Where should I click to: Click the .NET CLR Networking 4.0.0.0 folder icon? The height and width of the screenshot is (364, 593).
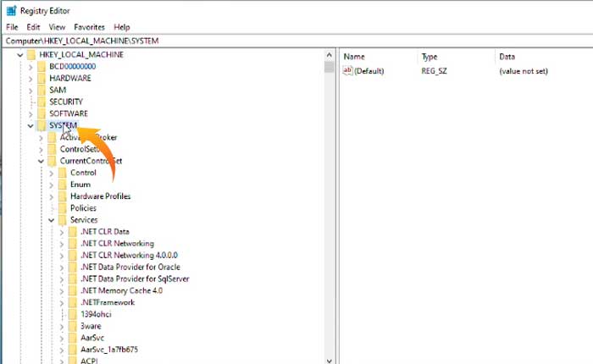(73, 255)
